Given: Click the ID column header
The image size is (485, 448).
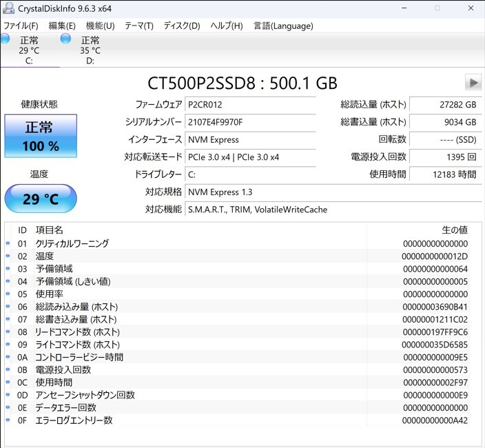Looking at the screenshot, I should coord(22,230).
